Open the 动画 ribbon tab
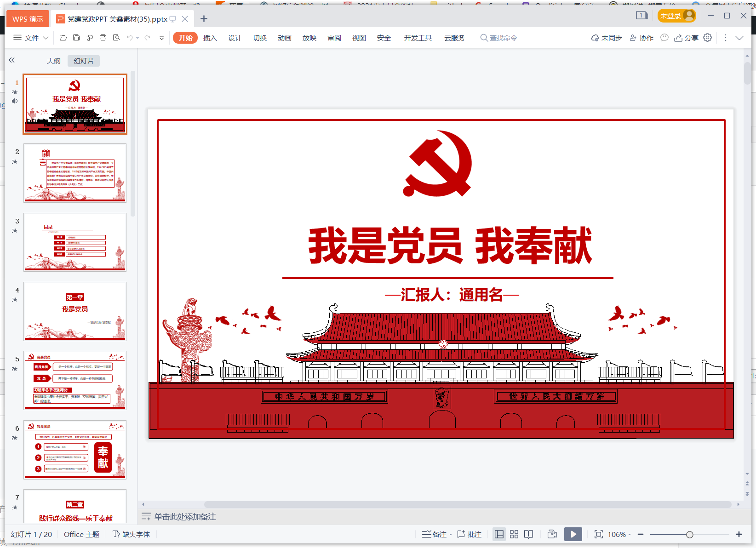Screen dimensions: 756x548 click(284, 38)
